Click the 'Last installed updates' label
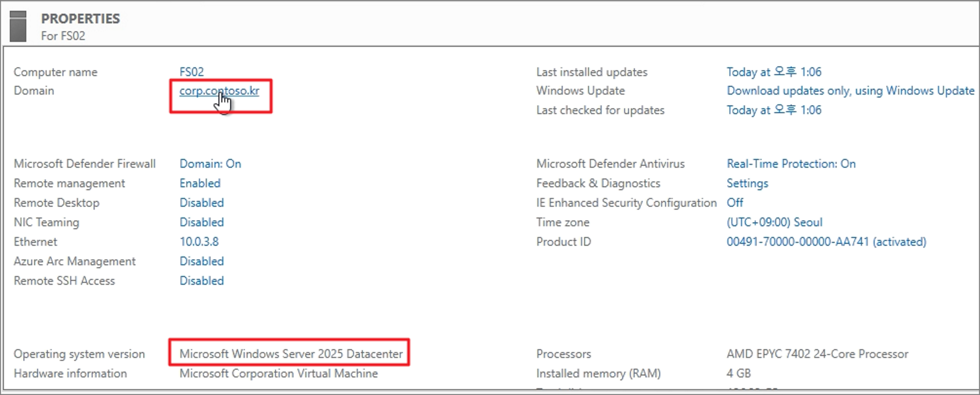 pyautogui.click(x=592, y=72)
